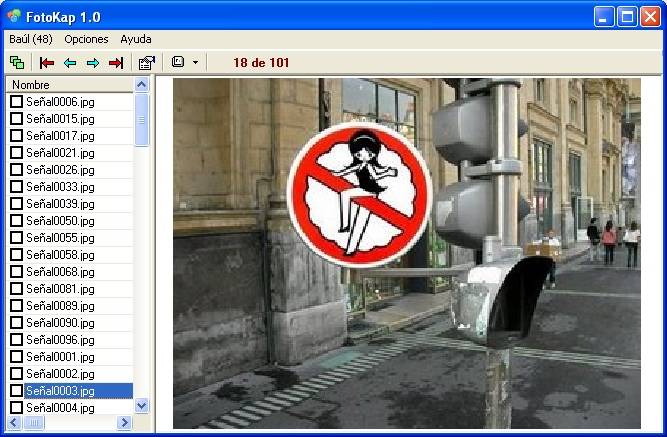The width and height of the screenshot is (667, 437).
Task: Click the 18 de 101 counter text
Action: pyautogui.click(x=261, y=63)
